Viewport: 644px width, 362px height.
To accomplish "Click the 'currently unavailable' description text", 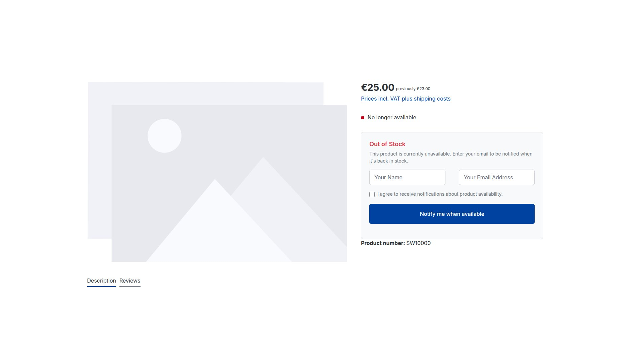I will tap(451, 157).
